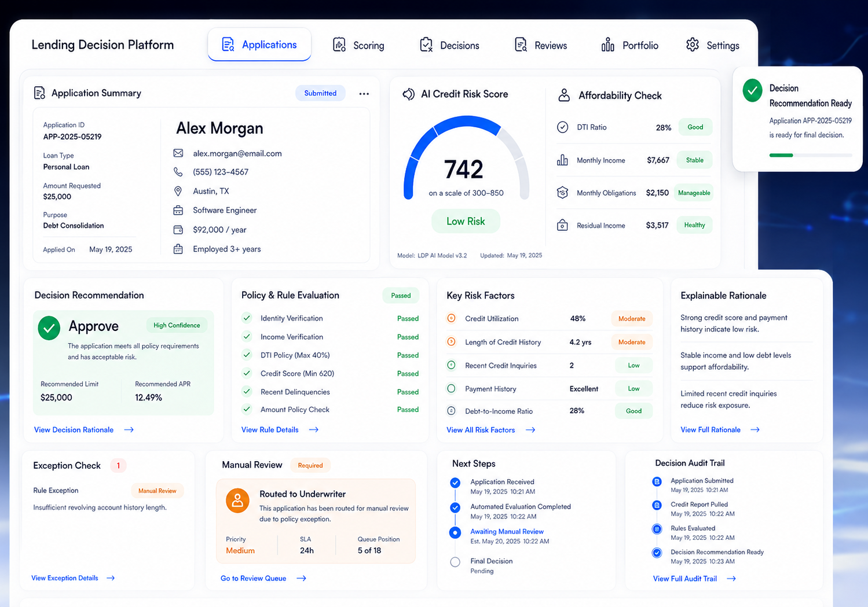Open the Portfolio tab
The image size is (868, 607).
click(x=629, y=45)
